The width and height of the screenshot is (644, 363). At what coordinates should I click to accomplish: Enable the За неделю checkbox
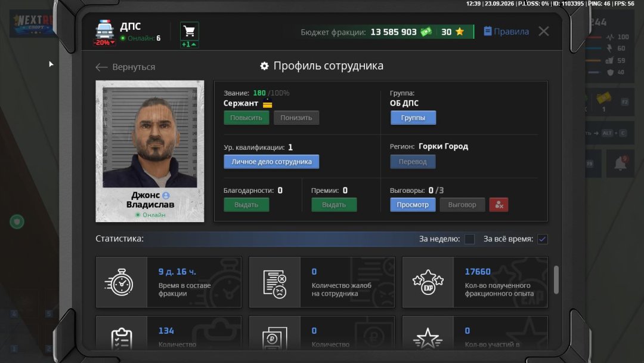(469, 239)
